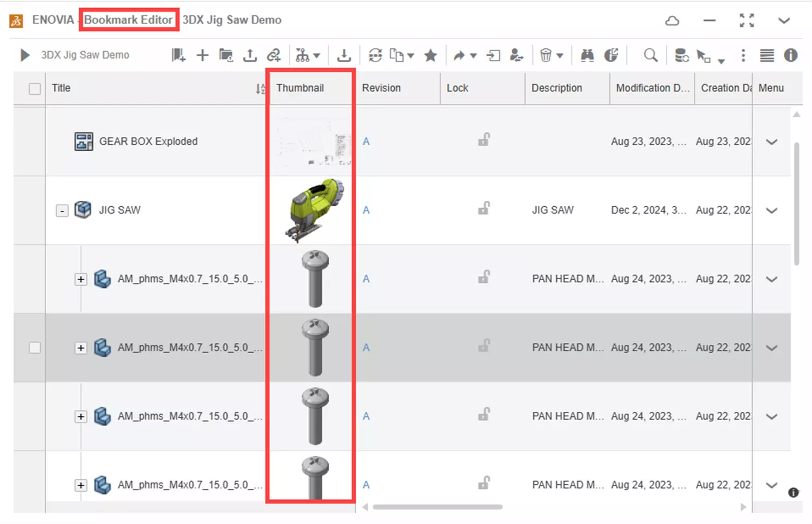Viewport: 812px width, 524px height.
Task: Click the 3DX Jig Saw Demo breadcrumb
Action: [85, 55]
